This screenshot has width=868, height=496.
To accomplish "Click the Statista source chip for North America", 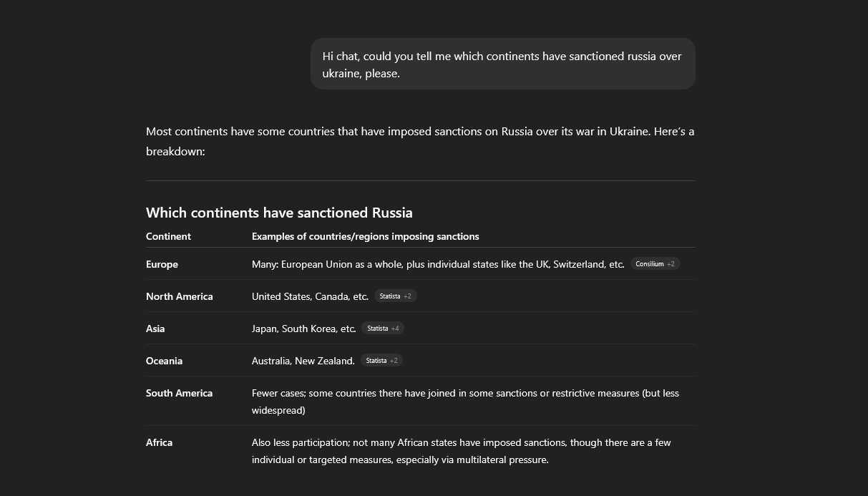I will coord(395,296).
